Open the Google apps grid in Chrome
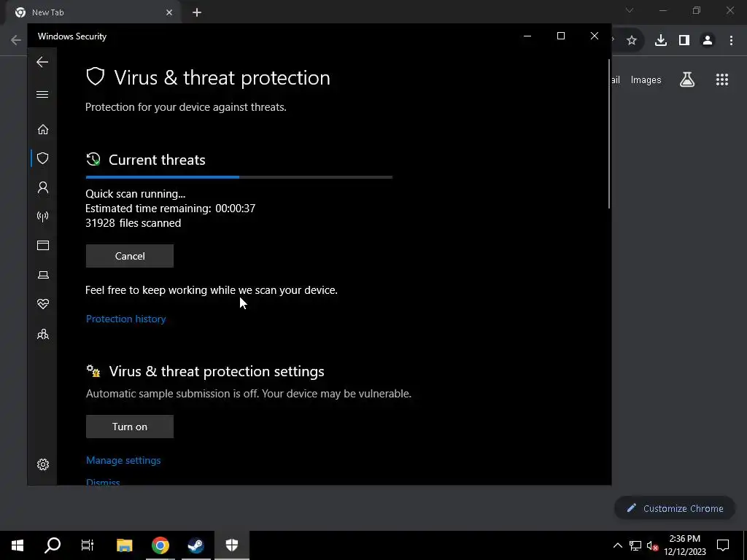 722,79
